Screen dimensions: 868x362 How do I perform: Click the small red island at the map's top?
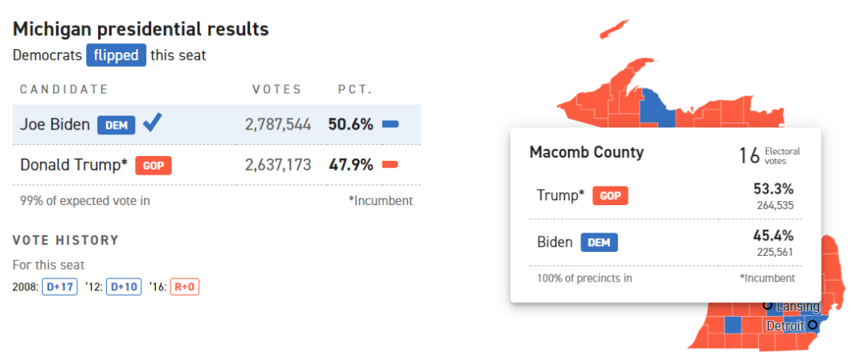point(615,28)
